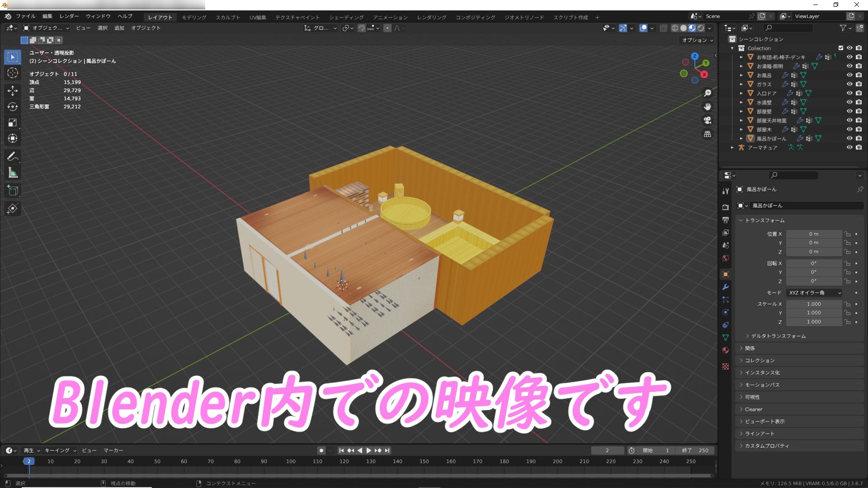This screenshot has width=868, height=488.
Task: Select the Annotate tool
Action: 12,156
